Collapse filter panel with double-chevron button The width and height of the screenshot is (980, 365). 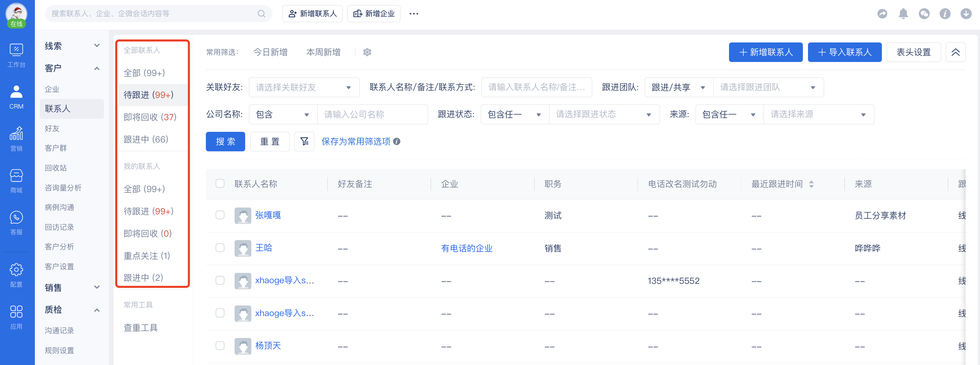click(955, 52)
